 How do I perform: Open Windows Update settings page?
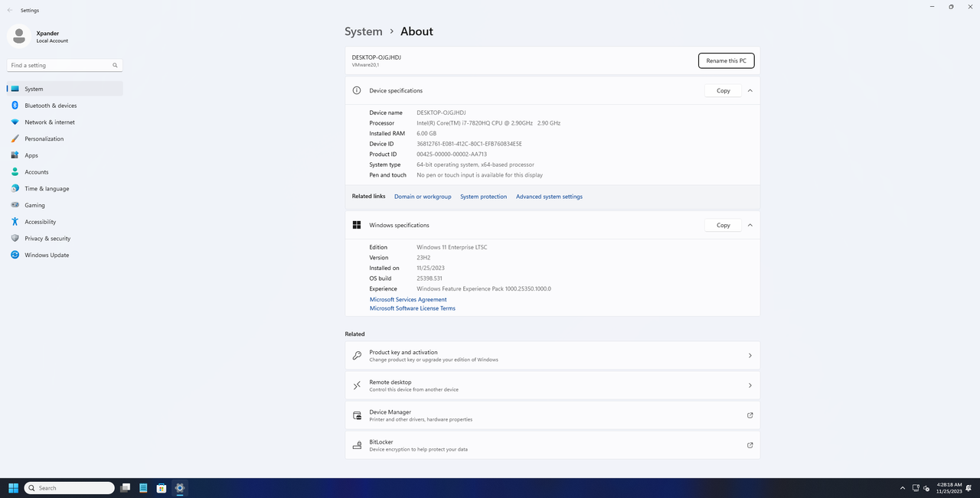point(65,255)
